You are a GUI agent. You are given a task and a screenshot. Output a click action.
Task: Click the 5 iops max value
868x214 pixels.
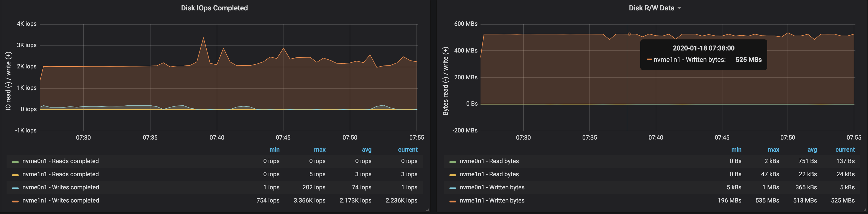tap(317, 174)
